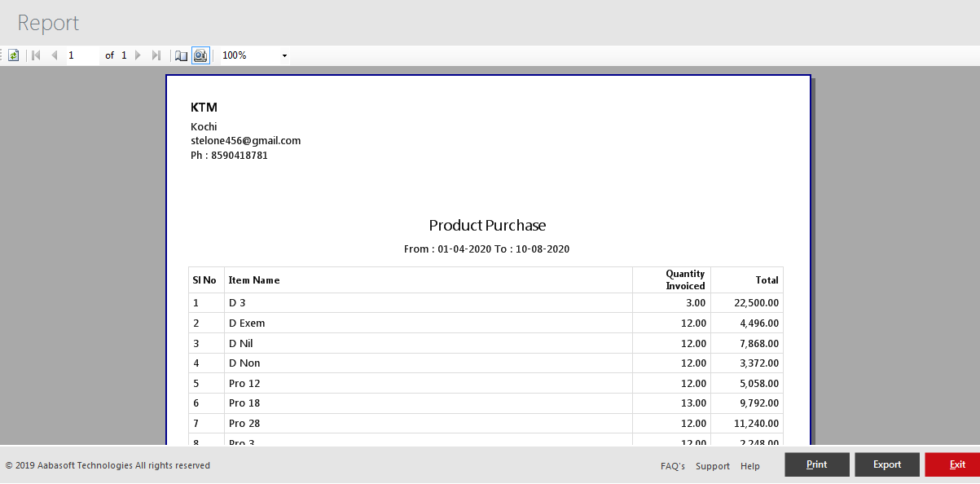Viewport: 980px width, 484px height.
Task: Show the document map (book icon)
Action: click(182, 55)
